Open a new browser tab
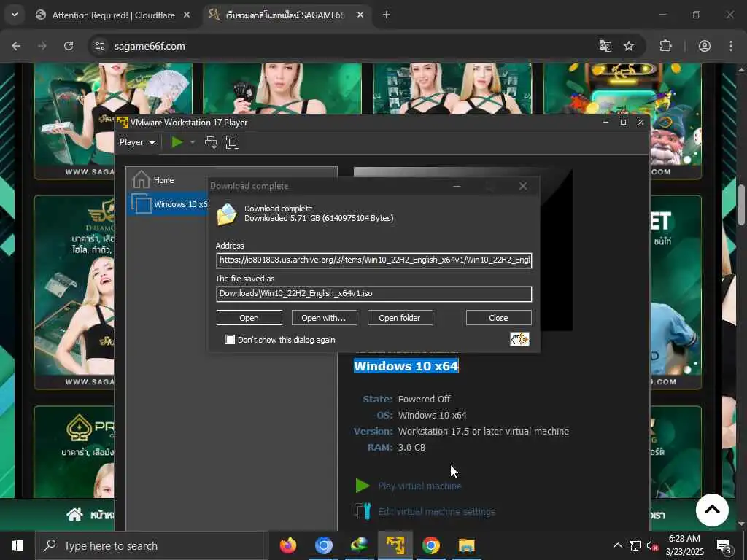This screenshot has width=747, height=560. click(x=387, y=15)
